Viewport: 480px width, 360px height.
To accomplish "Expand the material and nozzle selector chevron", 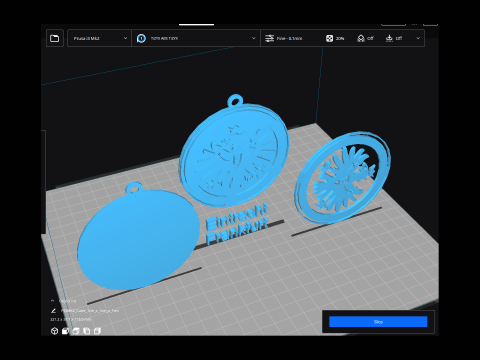I will click(x=253, y=38).
